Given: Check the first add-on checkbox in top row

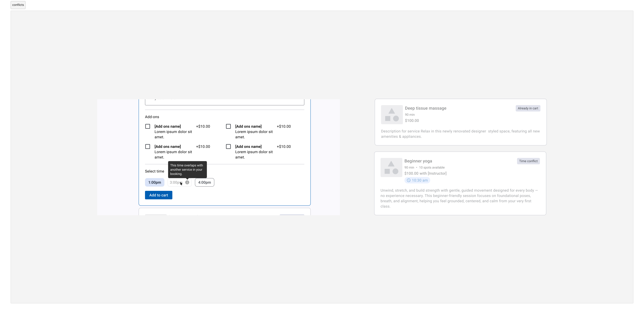Looking at the screenshot, I should [x=148, y=126].
